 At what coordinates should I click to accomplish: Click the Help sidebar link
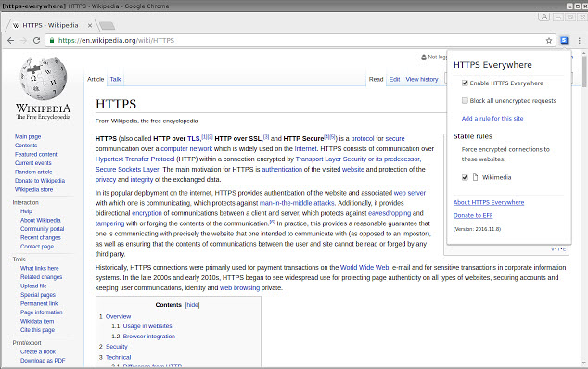[26, 211]
